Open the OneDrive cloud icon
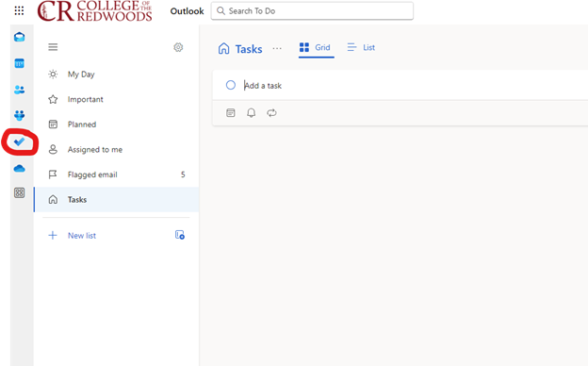588x366 pixels. click(x=20, y=168)
